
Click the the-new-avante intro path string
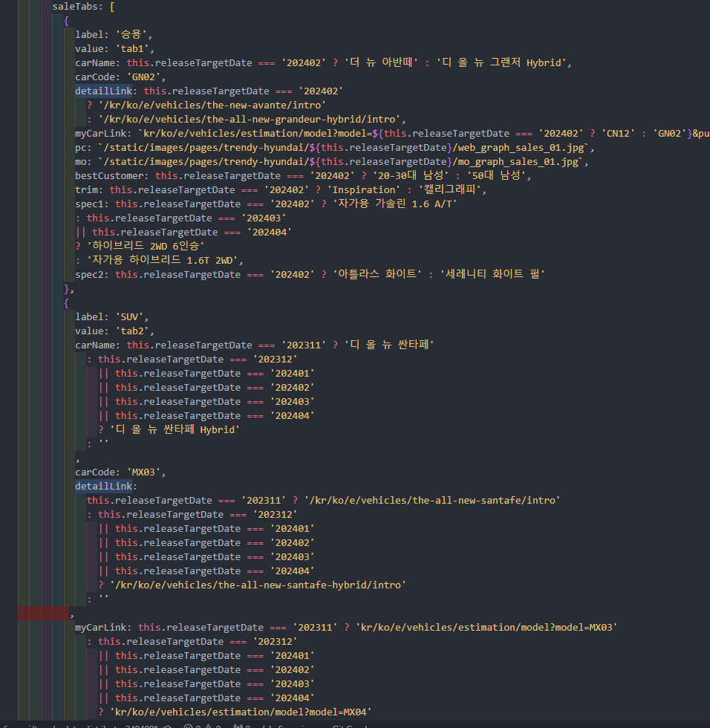tap(212, 105)
